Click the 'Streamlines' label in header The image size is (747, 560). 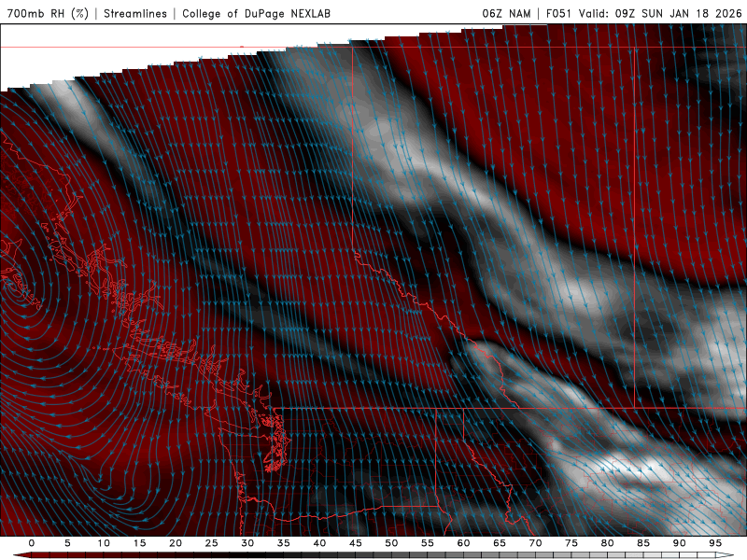click(135, 13)
